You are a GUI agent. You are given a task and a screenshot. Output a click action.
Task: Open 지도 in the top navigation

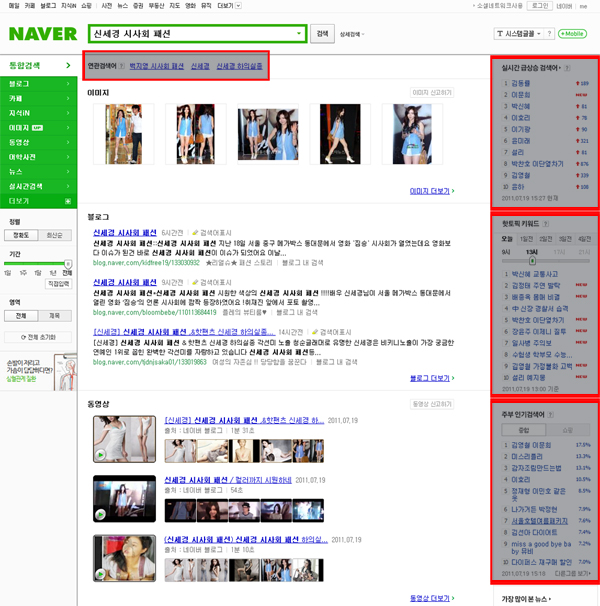[175, 6]
